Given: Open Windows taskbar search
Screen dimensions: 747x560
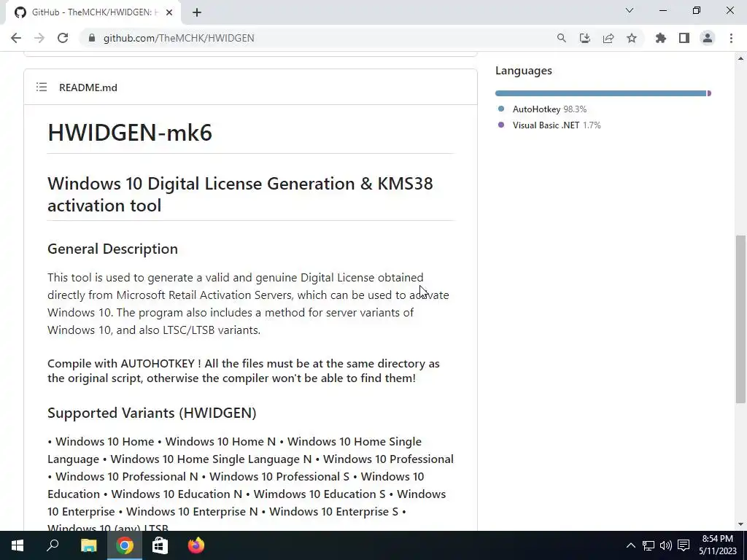Looking at the screenshot, I should point(53,545).
